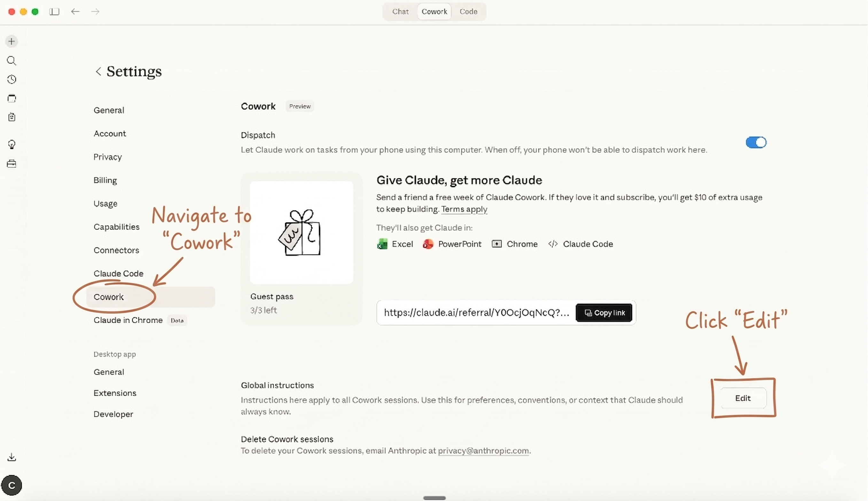Disable the Dispatch toggle
The width and height of the screenshot is (868, 501).
(756, 142)
